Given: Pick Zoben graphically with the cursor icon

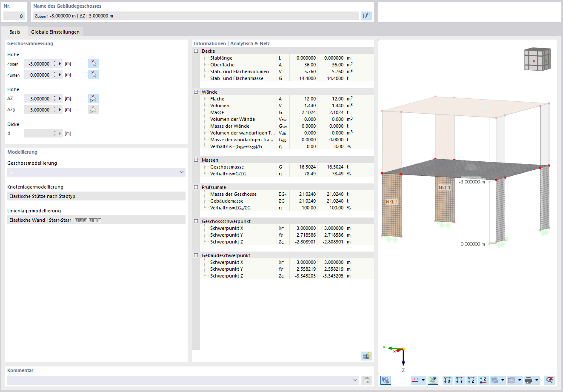Looking at the screenshot, I should [93, 64].
